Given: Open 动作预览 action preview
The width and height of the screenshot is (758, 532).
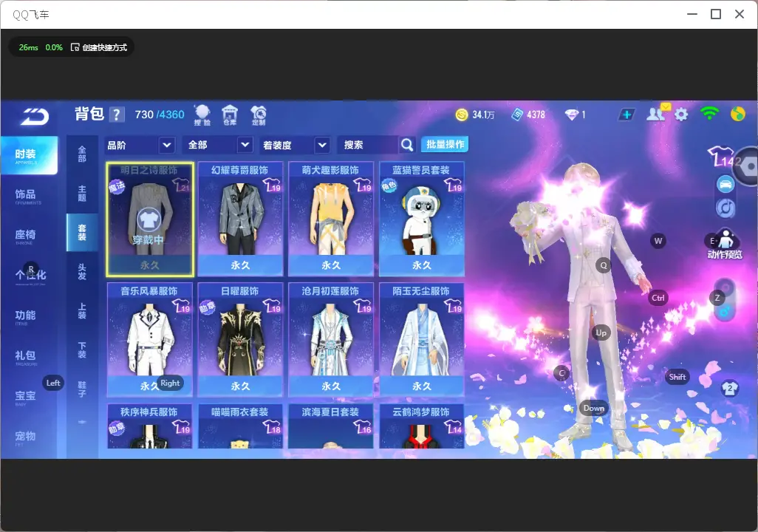Looking at the screenshot, I should click(725, 245).
